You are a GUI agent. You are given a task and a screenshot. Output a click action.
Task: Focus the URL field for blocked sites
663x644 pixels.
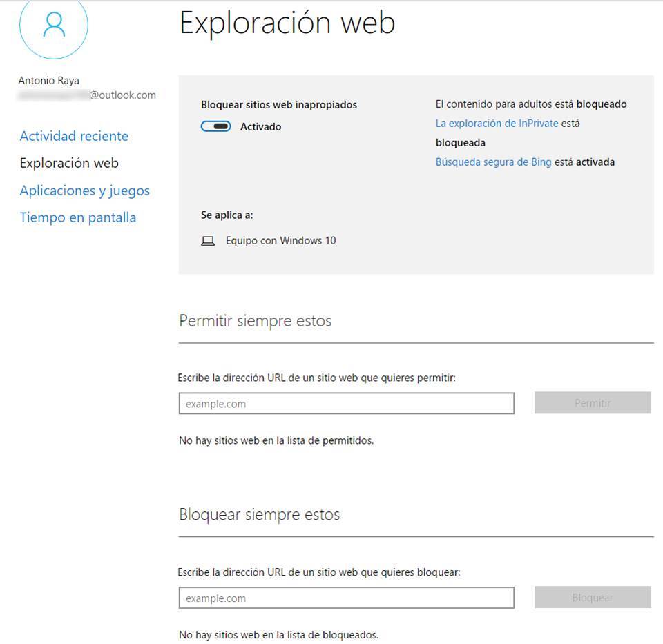tap(346, 598)
